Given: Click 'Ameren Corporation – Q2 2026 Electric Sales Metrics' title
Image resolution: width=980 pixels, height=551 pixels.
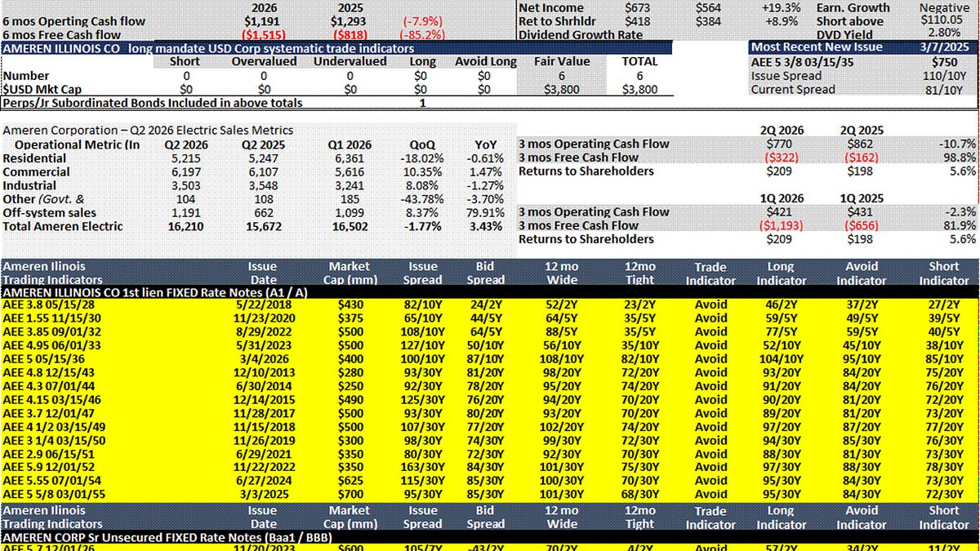Looking at the screenshot, I should pyautogui.click(x=148, y=131).
